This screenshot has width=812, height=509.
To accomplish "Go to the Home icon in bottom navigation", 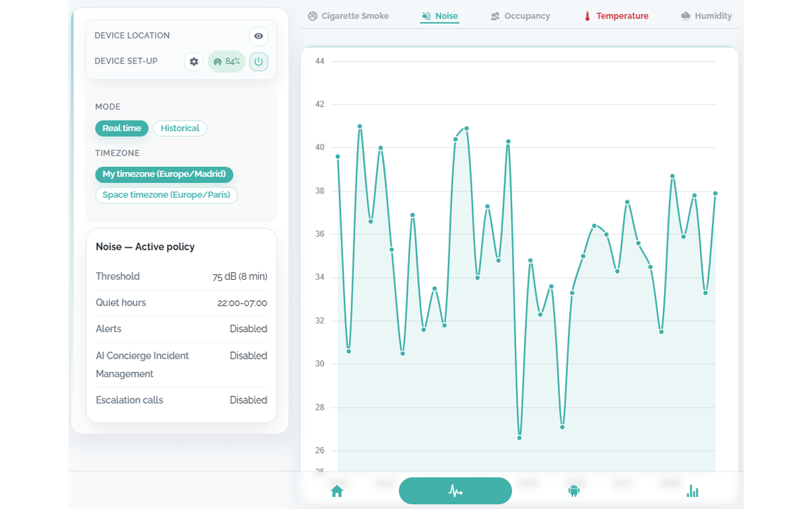I will [337, 491].
